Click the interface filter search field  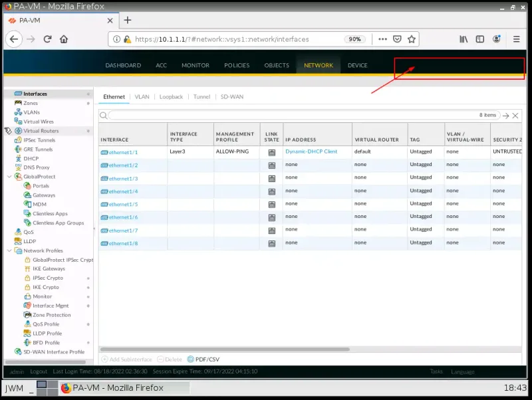click(x=304, y=116)
